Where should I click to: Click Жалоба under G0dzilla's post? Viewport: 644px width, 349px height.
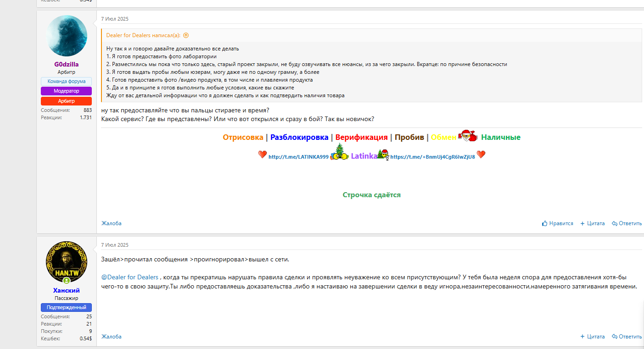[x=111, y=223]
